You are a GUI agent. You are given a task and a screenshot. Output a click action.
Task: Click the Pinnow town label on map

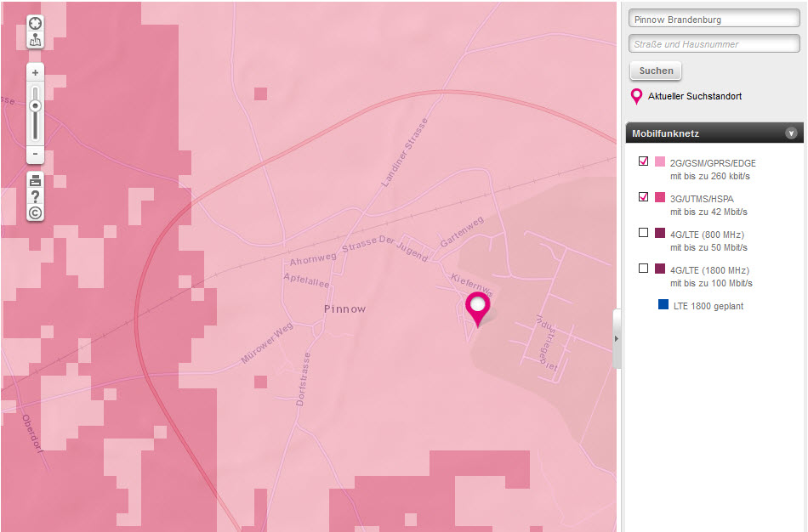tap(344, 309)
